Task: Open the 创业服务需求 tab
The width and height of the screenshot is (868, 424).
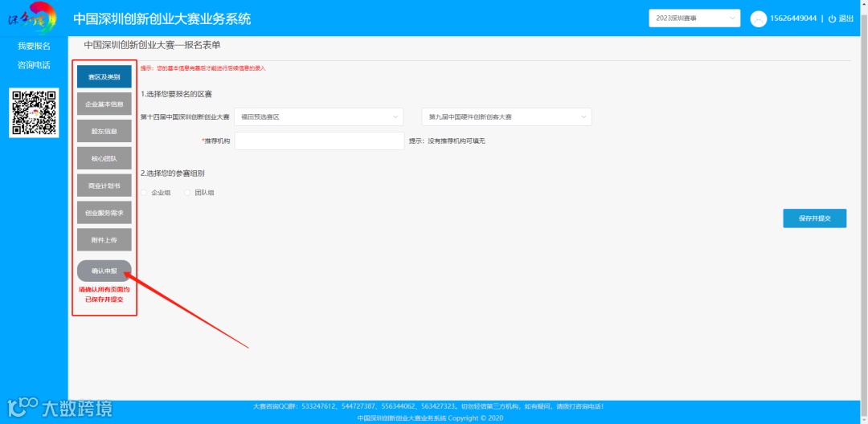Action: (x=104, y=212)
